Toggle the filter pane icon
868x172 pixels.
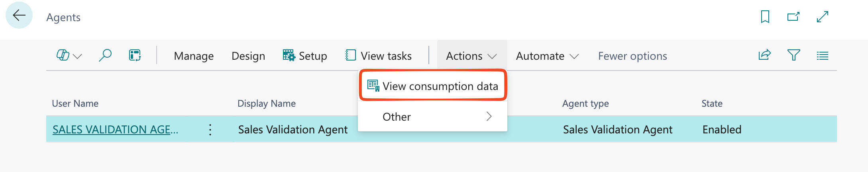pyautogui.click(x=793, y=55)
